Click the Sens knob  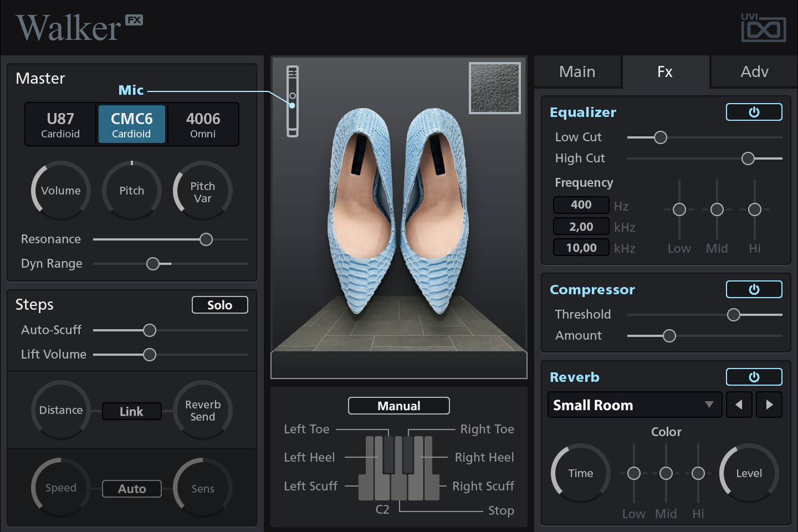coord(202,488)
